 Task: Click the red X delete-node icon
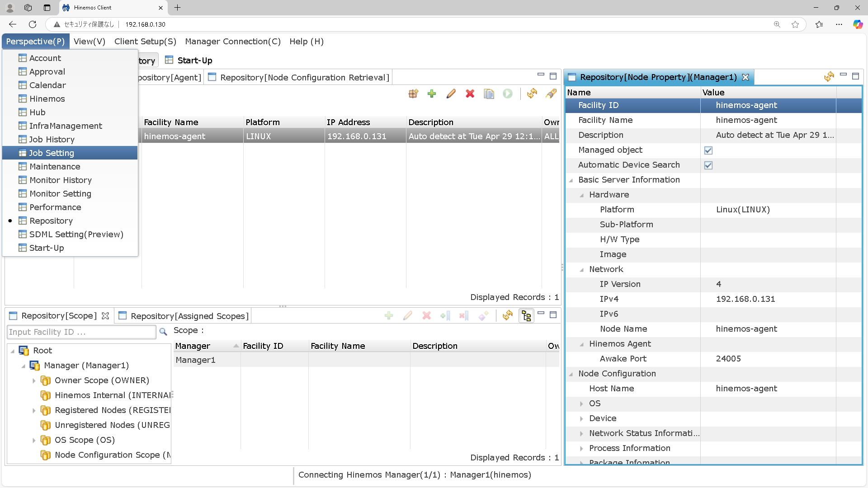click(470, 94)
